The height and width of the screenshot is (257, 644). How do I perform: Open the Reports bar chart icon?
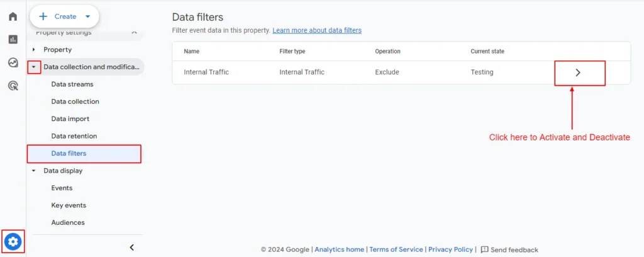click(x=13, y=40)
